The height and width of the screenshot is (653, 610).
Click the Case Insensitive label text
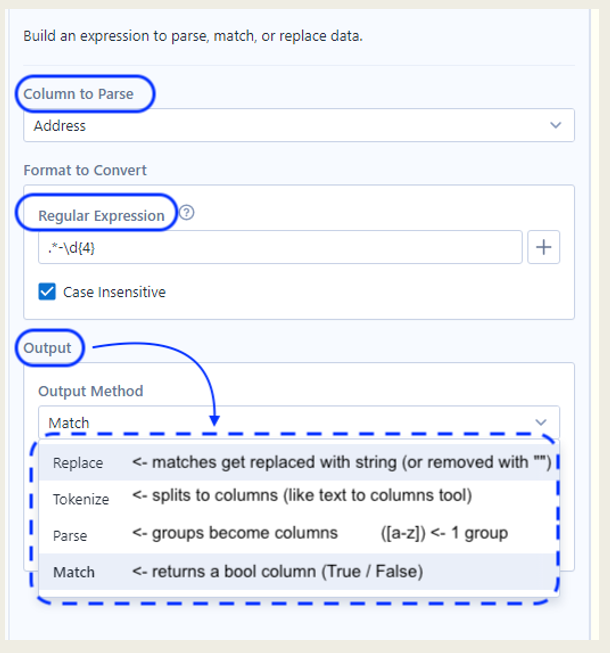(114, 292)
